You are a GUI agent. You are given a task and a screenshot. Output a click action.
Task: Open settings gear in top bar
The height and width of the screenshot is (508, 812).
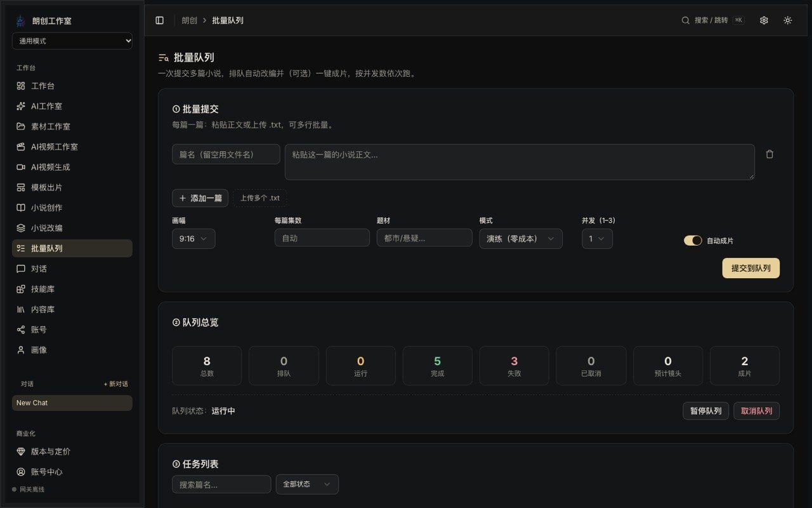pyautogui.click(x=764, y=20)
